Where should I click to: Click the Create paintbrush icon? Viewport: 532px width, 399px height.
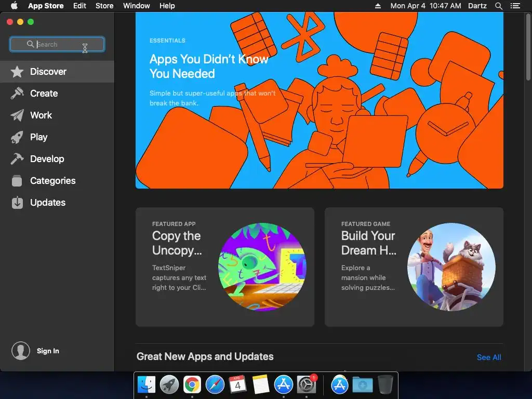click(17, 94)
